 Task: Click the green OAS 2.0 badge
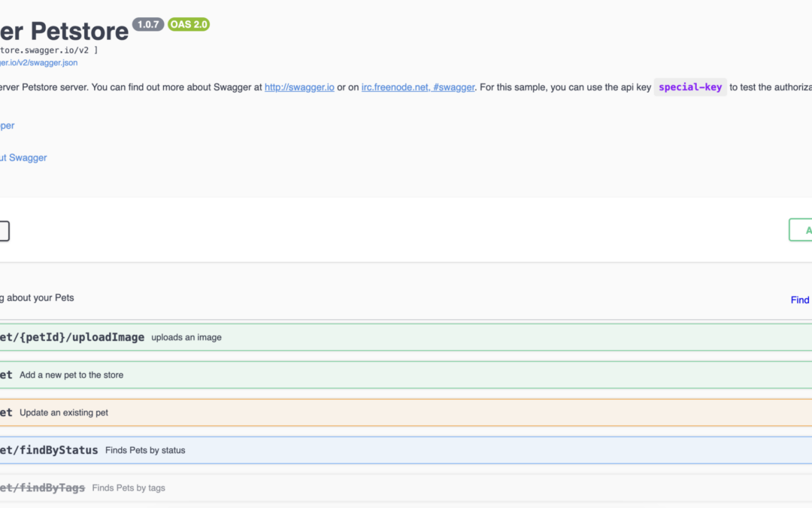coord(189,25)
